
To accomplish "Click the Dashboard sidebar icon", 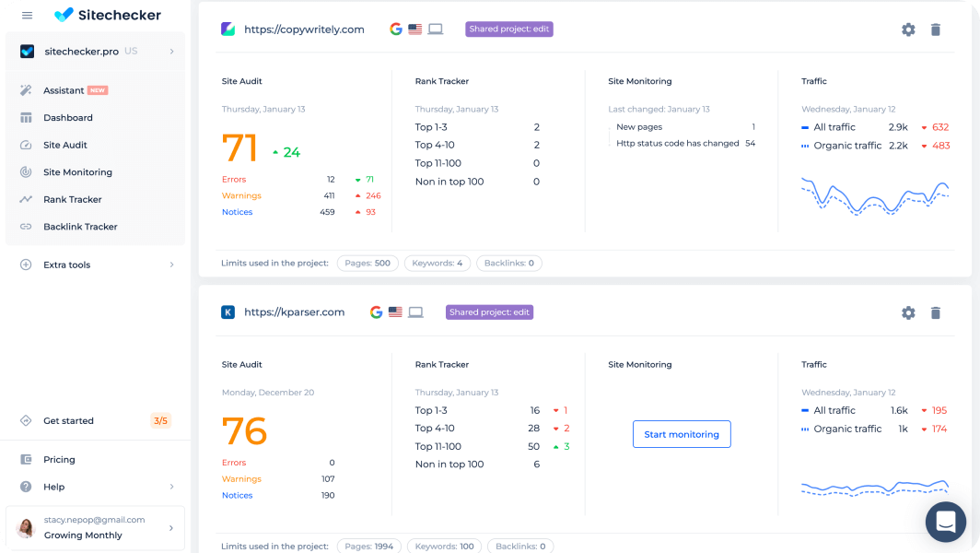I will [x=26, y=118].
